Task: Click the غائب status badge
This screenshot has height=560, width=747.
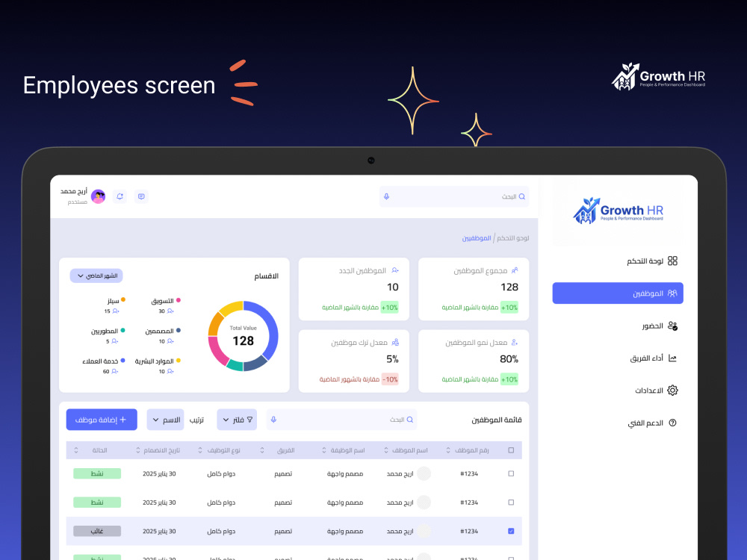Action: click(x=97, y=531)
